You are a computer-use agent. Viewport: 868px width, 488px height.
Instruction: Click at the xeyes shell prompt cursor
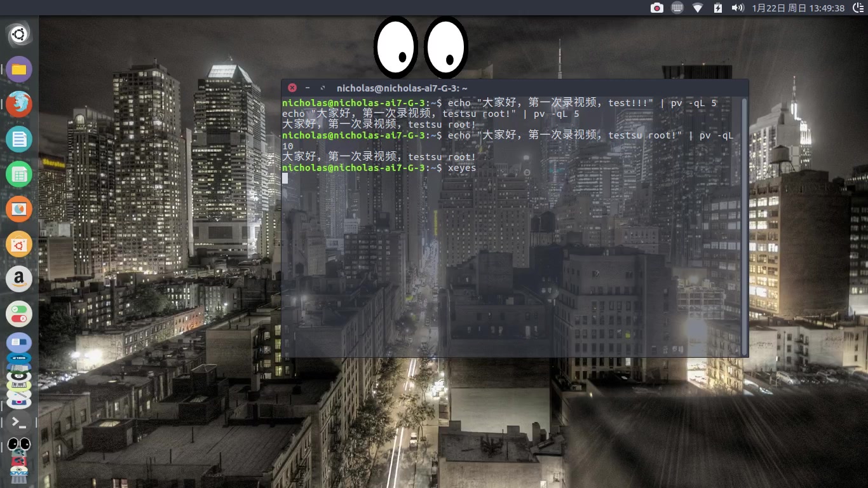285,179
